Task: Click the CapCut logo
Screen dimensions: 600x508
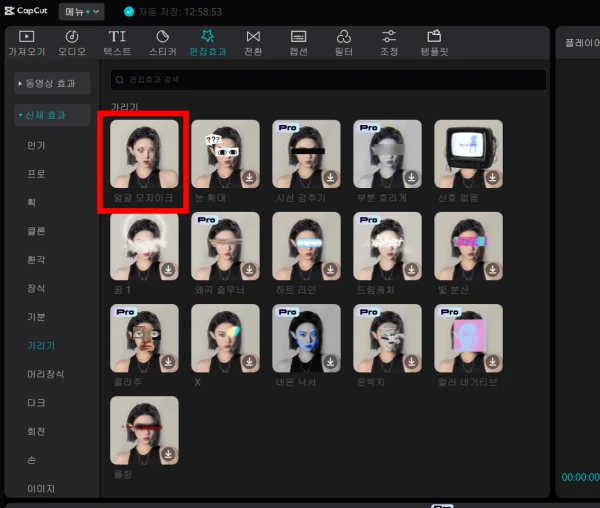Action: (26, 11)
